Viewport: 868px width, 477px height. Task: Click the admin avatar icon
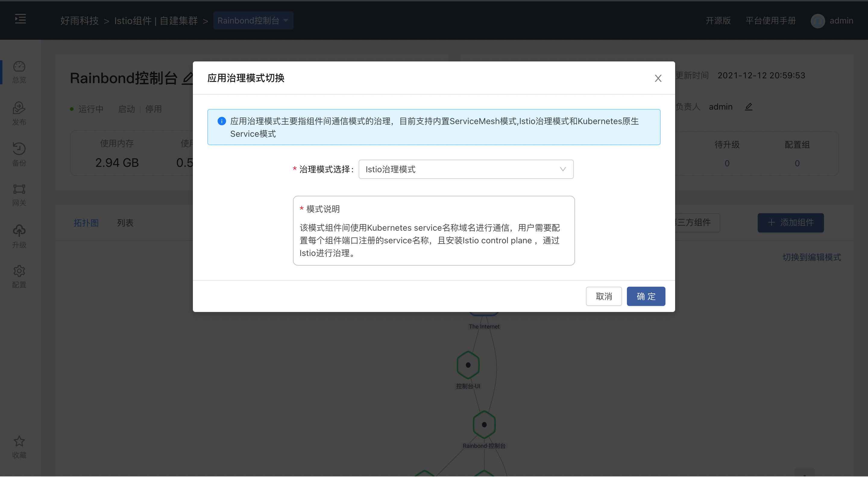point(817,21)
